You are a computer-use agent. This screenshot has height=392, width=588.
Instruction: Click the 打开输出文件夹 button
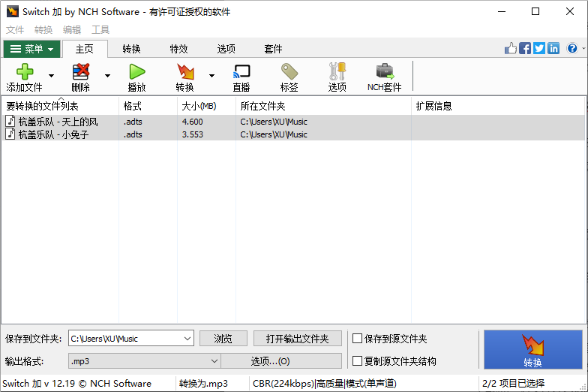click(297, 339)
